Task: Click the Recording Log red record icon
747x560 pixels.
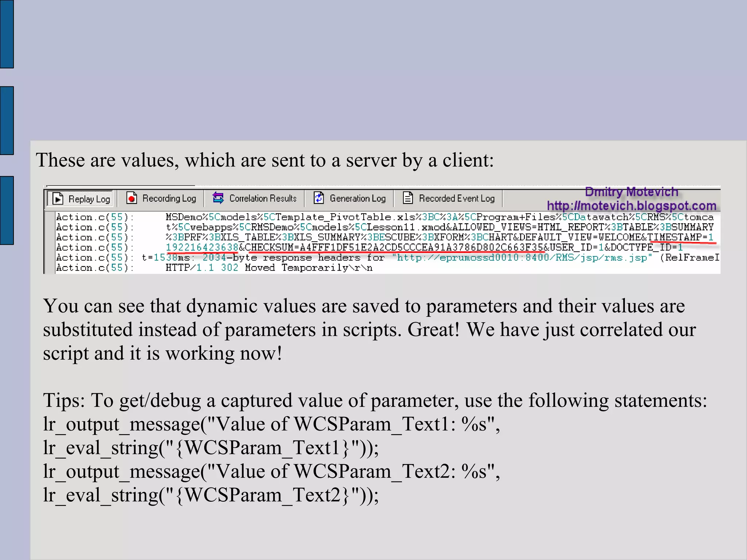Action: (x=132, y=198)
